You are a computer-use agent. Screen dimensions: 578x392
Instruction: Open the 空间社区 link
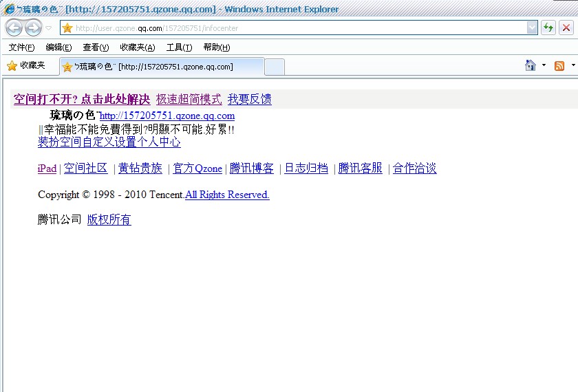(85, 168)
